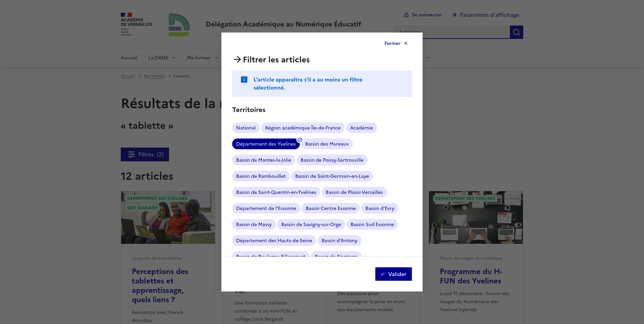Expand the La DANE menu
The height and width of the screenshot is (324, 644).
coord(162,58)
